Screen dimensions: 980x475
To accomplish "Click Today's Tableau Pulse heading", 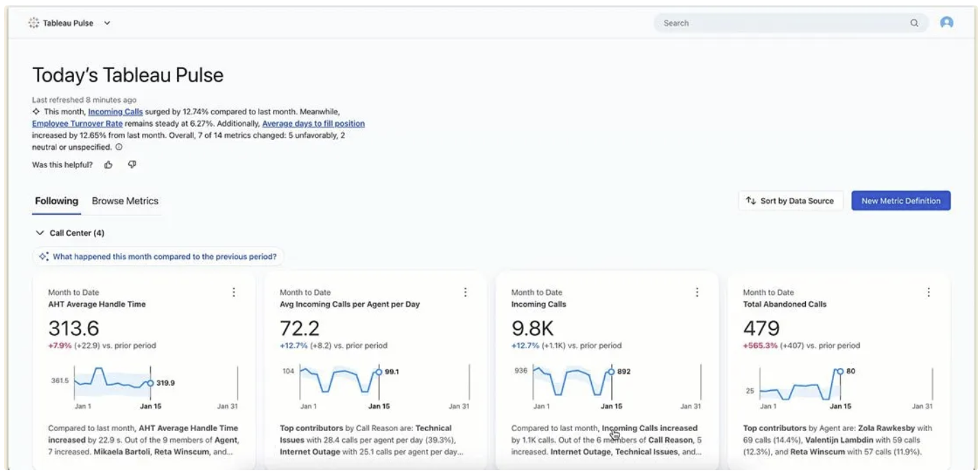I will tap(128, 75).
